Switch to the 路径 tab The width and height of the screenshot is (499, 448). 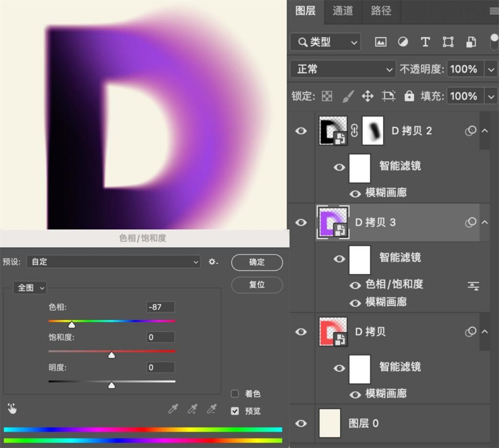[381, 11]
